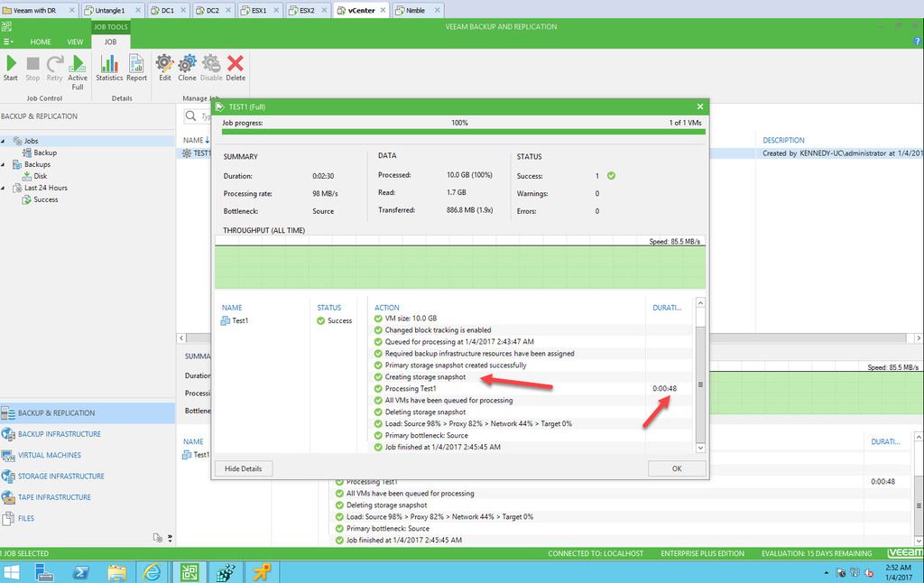Select Backup & Replication view

point(88,412)
